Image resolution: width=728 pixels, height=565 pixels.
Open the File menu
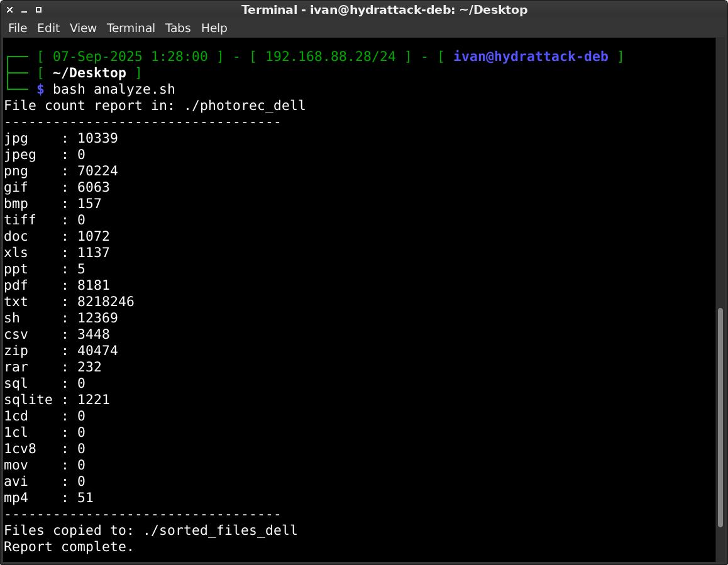tap(17, 28)
